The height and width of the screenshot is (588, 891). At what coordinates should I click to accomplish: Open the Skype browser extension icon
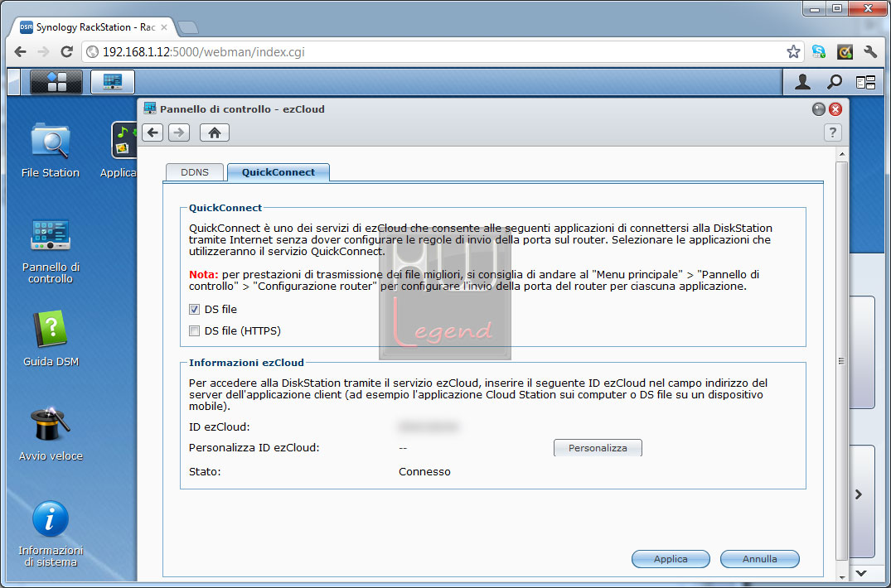point(819,52)
